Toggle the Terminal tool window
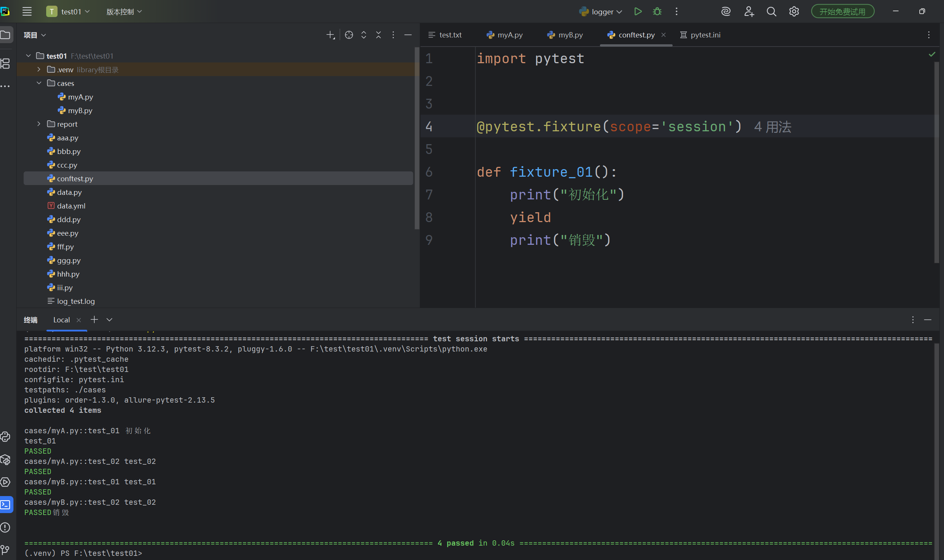Image resolution: width=944 pixels, height=560 pixels. coord(5,505)
